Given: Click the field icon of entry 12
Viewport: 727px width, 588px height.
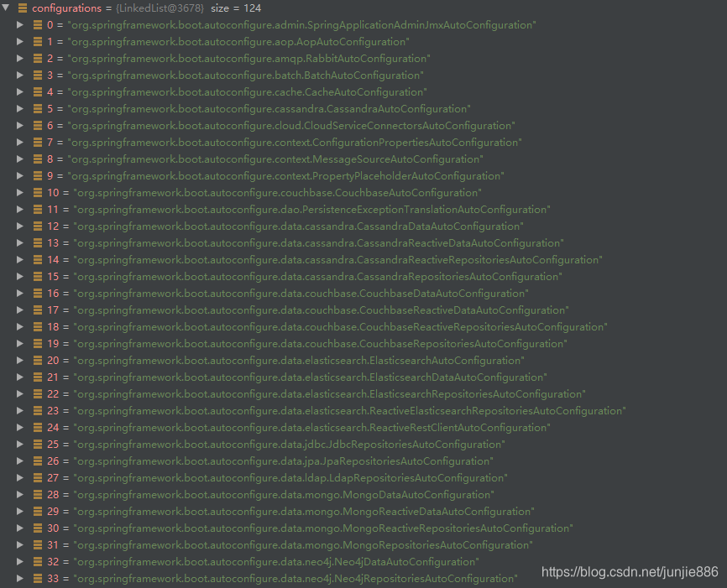Looking at the screenshot, I should 38,226.
